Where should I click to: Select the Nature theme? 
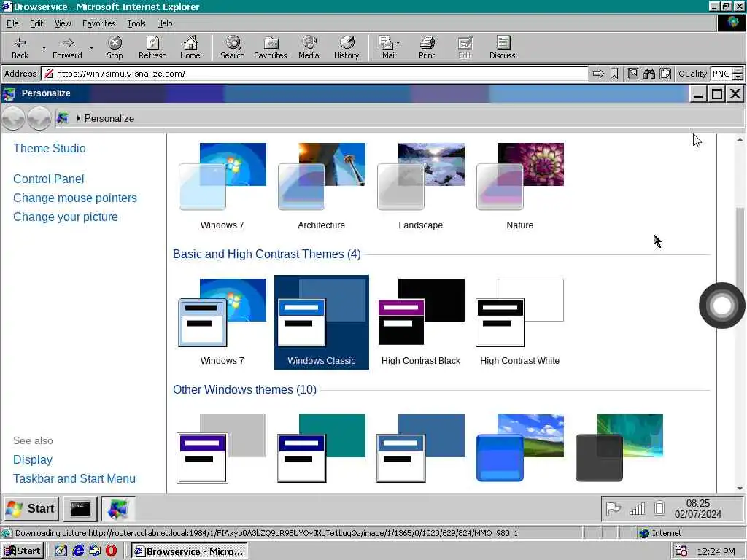pyautogui.click(x=519, y=186)
